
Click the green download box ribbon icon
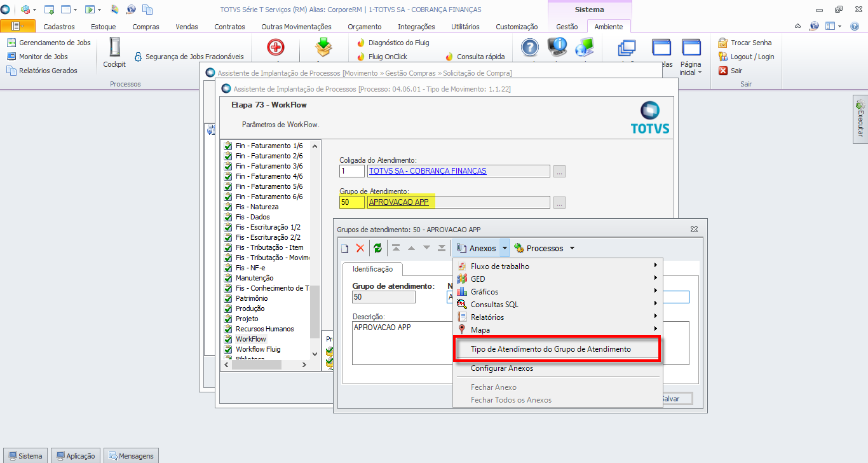tap(325, 48)
